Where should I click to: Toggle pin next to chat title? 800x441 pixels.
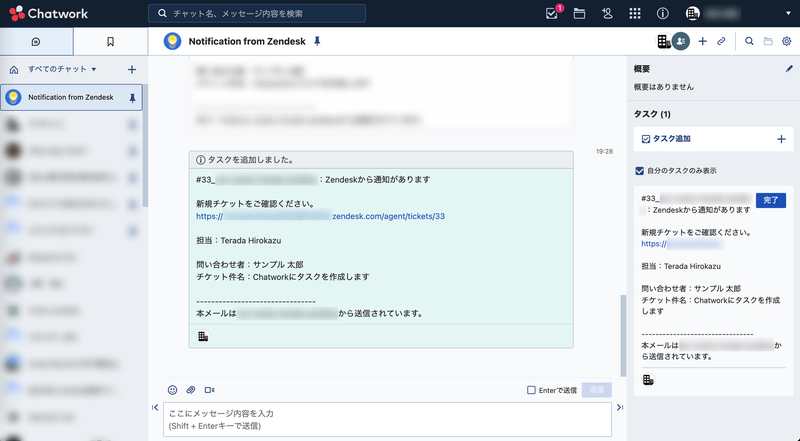tap(317, 41)
